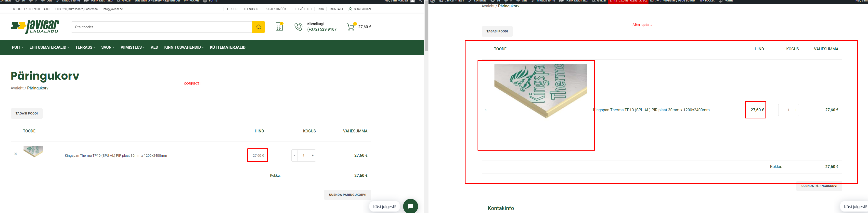This screenshot has width=868, height=213.
Task: Open the shopping cart icon in header
Action: (351, 27)
